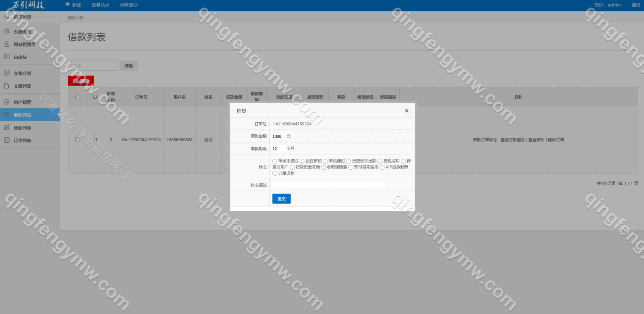Screen dimensions: 644x314
Task: Open 系统设置 in the sidebar
Action: click(x=22, y=32)
